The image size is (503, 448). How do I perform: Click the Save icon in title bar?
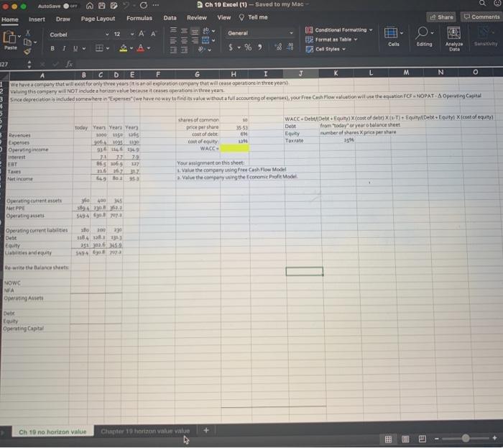[x=102, y=6]
